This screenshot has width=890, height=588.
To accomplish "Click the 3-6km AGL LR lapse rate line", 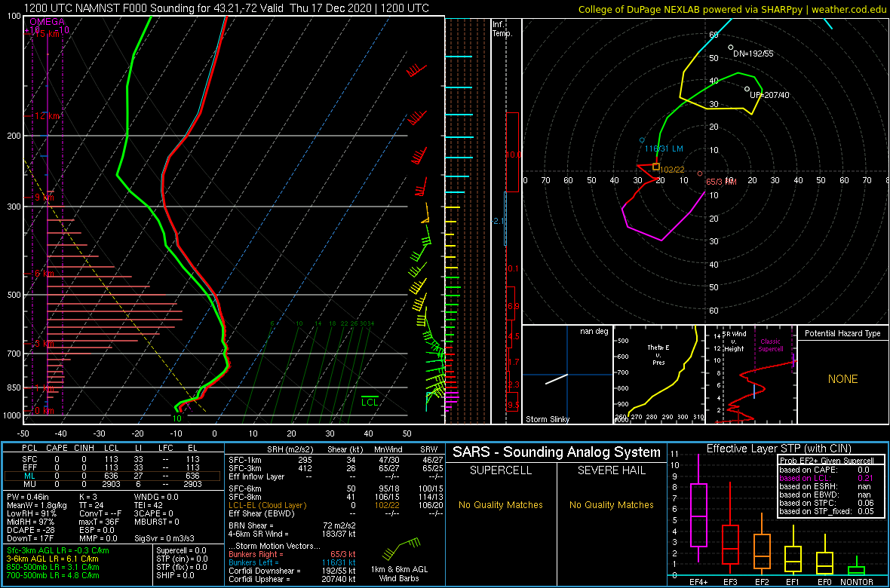I will pos(51,559).
